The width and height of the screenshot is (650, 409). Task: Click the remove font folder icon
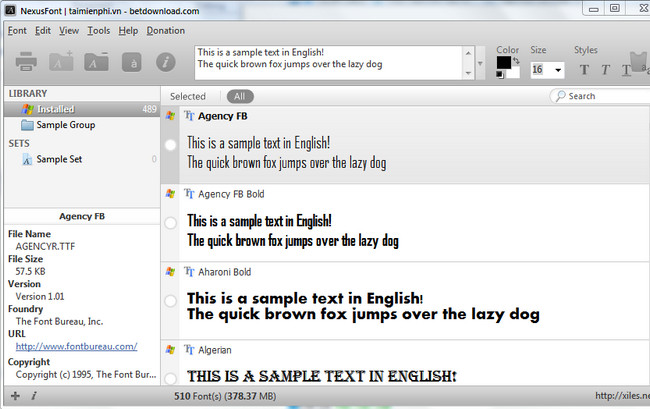tap(97, 62)
